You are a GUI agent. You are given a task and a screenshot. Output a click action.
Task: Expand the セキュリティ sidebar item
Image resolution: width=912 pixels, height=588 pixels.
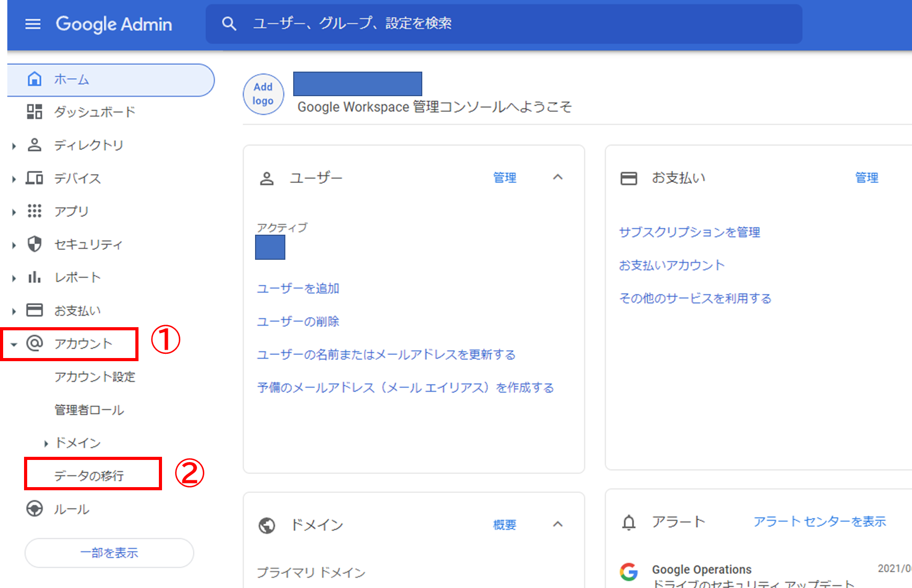(14, 245)
